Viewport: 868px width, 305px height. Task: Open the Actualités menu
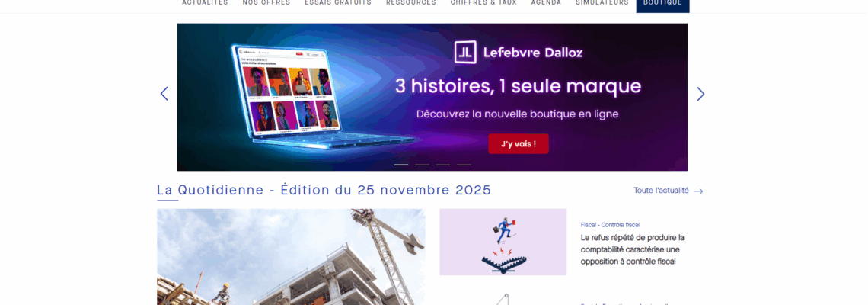click(205, 3)
